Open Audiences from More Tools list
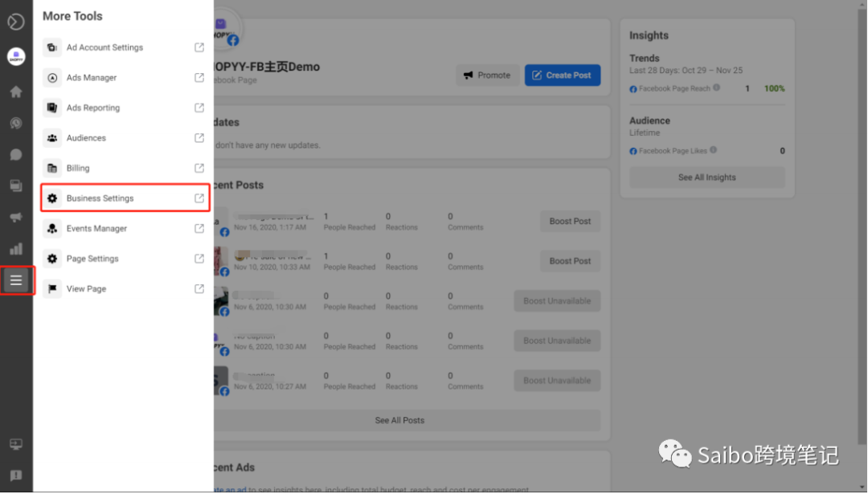 [125, 137]
